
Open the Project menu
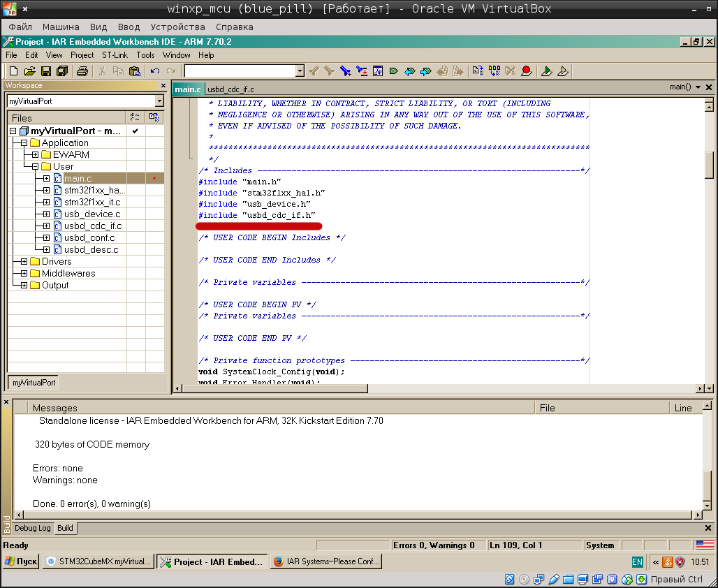(82, 55)
